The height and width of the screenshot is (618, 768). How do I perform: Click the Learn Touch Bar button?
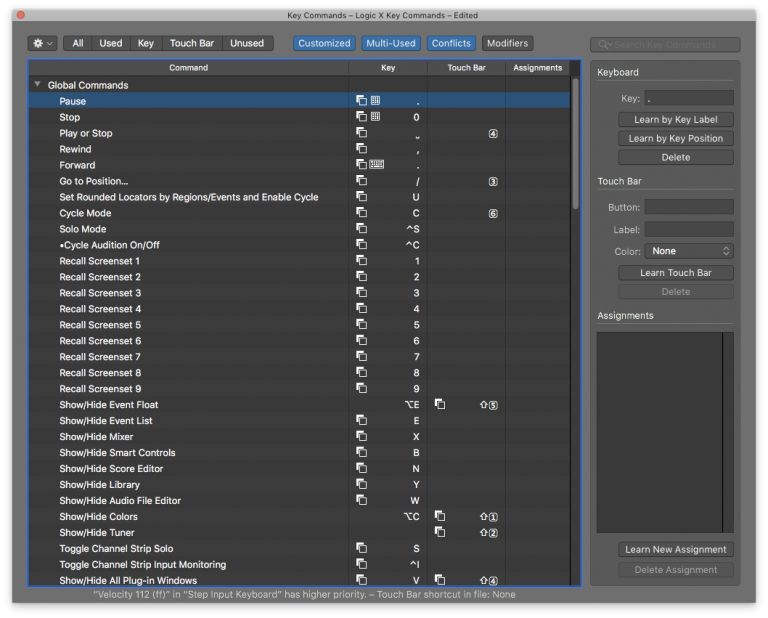(x=675, y=273)
